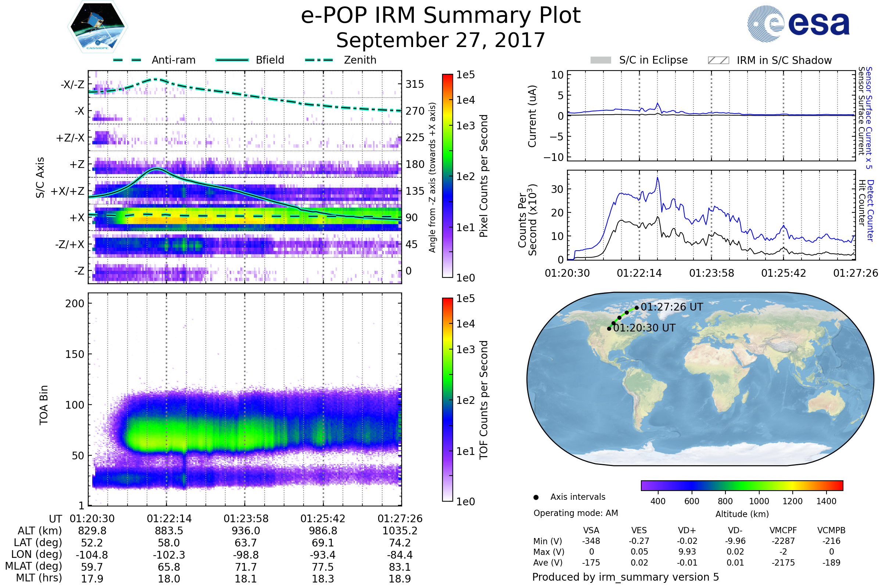The height and width of the screenshot is (588, 882).
Task: Click the e-POP IRM Summary Plot title
Action: [440, 16]
